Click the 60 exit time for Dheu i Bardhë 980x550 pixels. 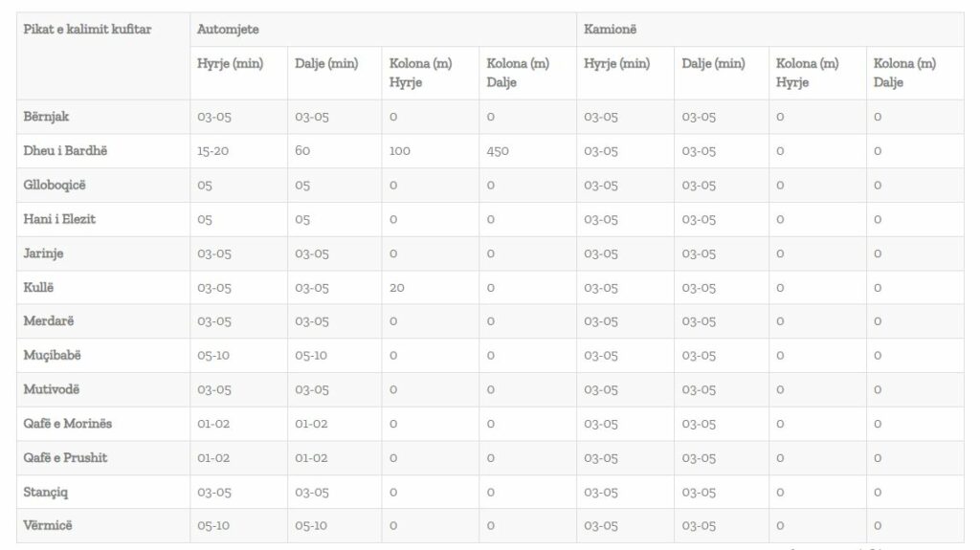click(x=302, y=151)
